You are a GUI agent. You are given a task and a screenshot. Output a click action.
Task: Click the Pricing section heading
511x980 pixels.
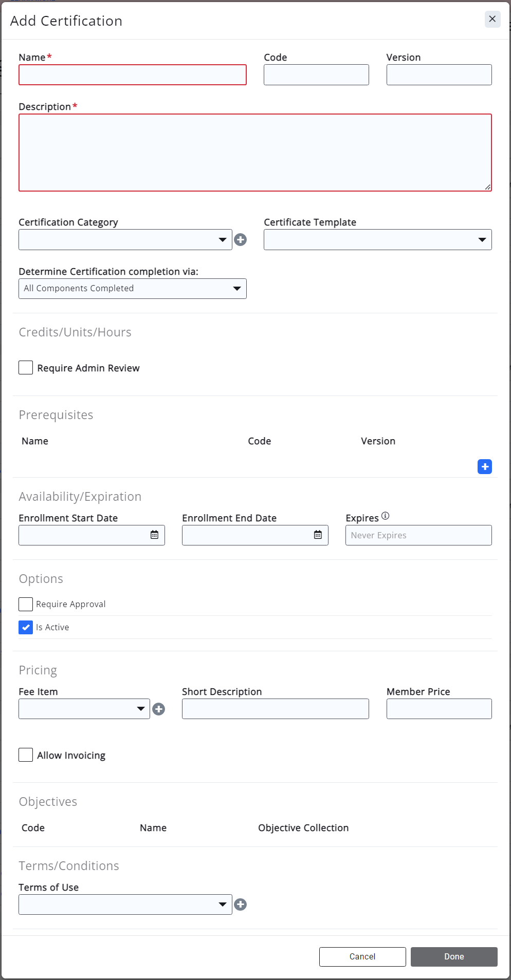coord(38,670)
